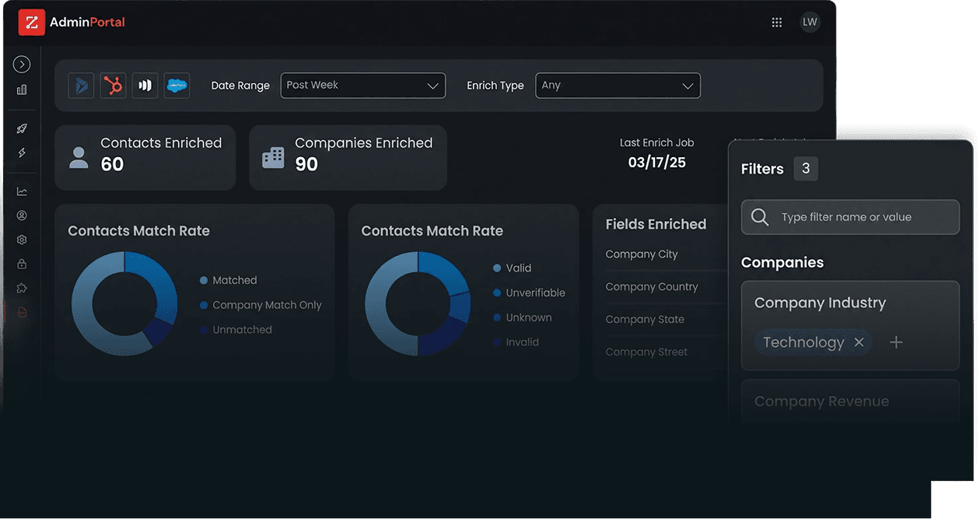The width and height of the screenshot is (980, 519).
Task: Select the Microsoft Dynamics integration icon
Action: (81, 86)
